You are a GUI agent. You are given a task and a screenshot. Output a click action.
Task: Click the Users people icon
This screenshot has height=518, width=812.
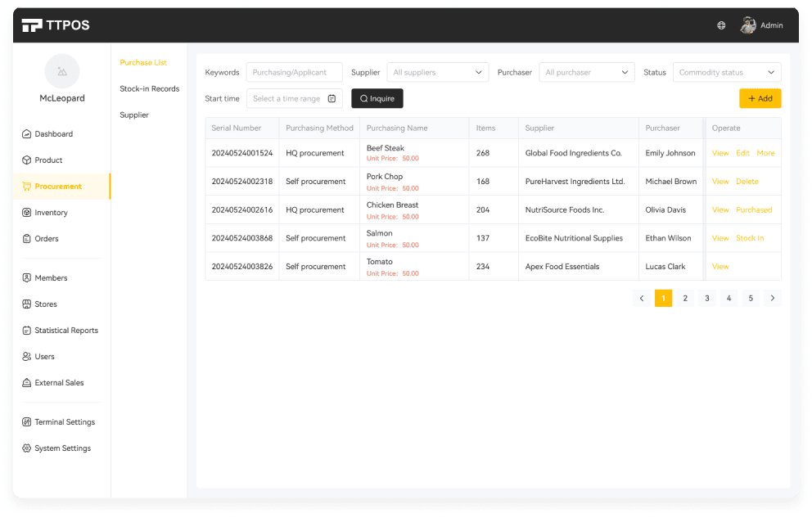pyautogui.click(x=26, y=357)
